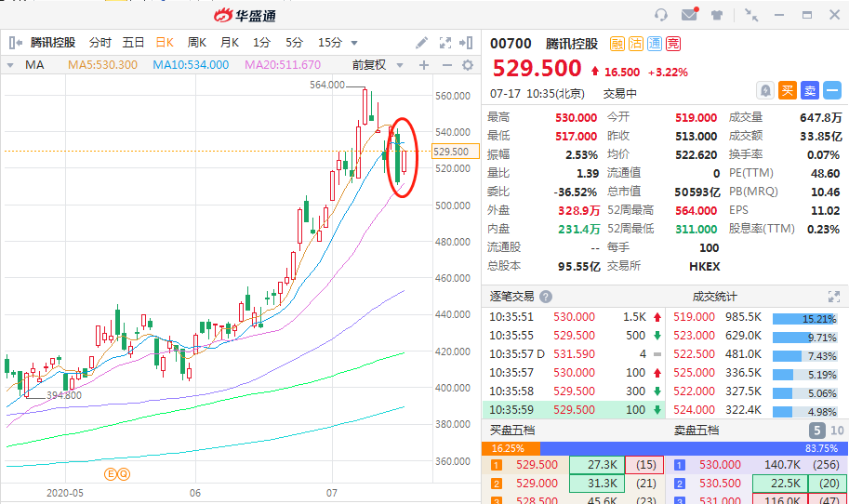849x504 pixels.
Task: Click the MA20:511.670 indicator label
Action: [283, 65]
